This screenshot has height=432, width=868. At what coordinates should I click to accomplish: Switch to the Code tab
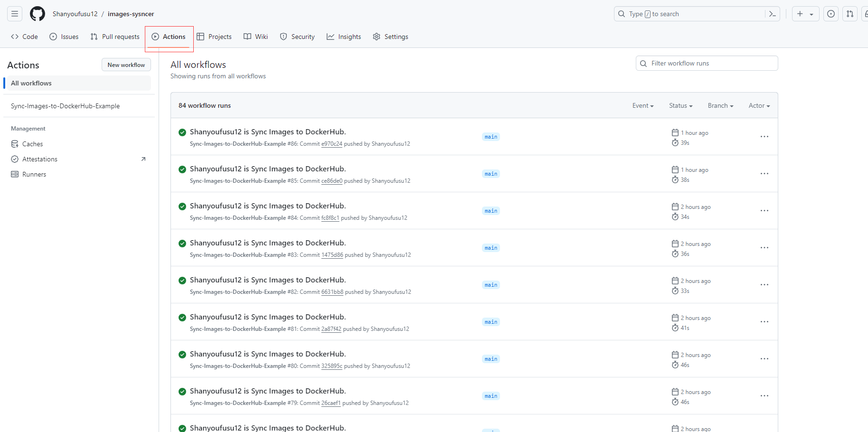[24, 37]
